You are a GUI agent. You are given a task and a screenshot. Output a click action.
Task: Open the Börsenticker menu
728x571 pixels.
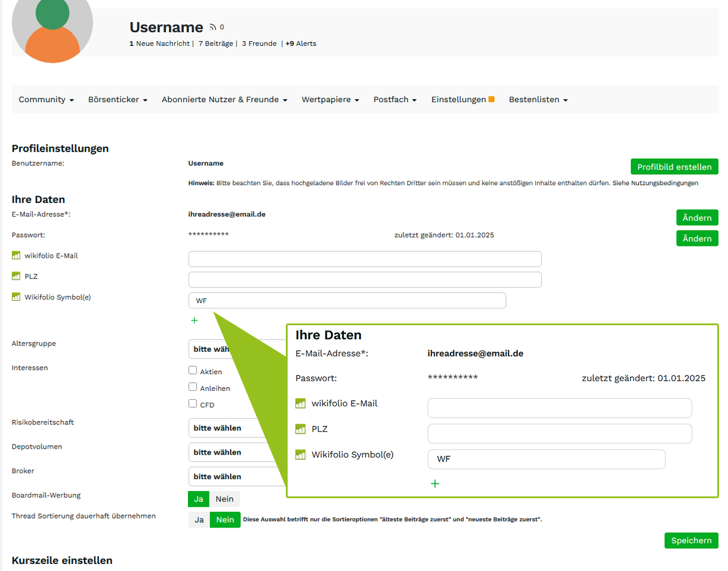118,100
